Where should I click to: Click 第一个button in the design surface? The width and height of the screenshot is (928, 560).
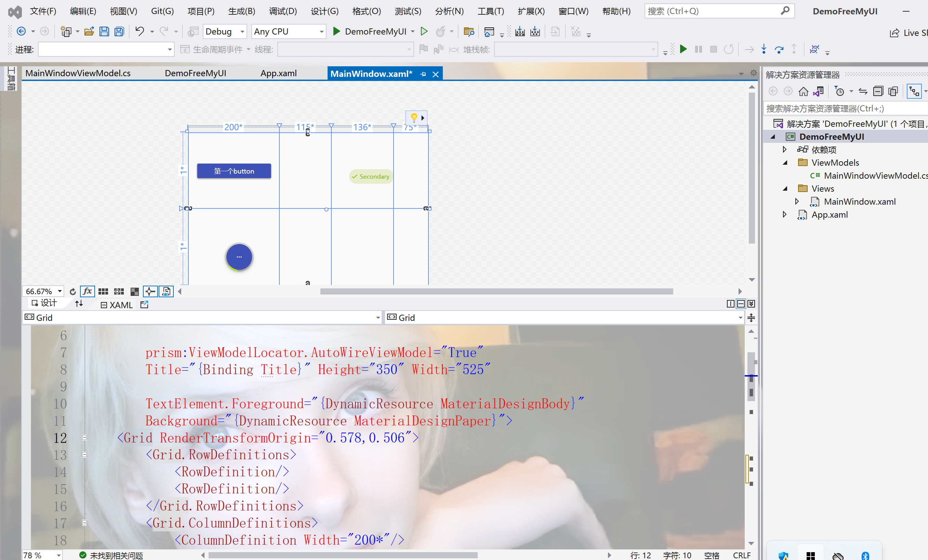234,170
